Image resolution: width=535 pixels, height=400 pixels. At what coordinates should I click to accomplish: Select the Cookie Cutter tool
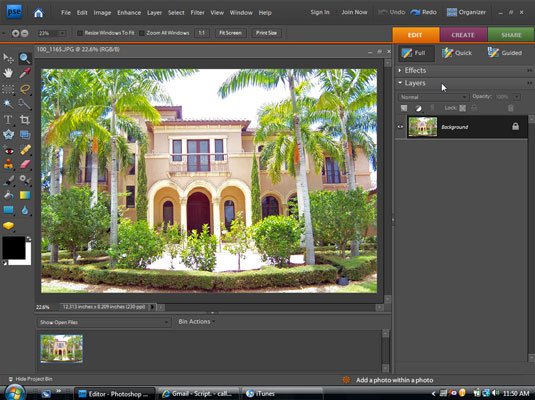[x=8, y=134]
